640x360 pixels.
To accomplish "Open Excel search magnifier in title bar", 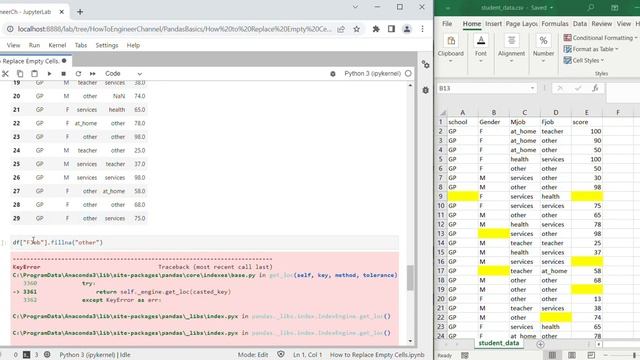I will click(591, 8).
